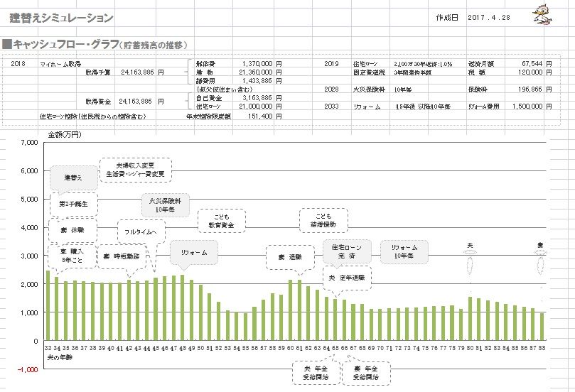Viewport: 575px width, 392px height.
Task: Select the loan terms '2,100万 30年返済 1.0%'
Action: pos(423,64)
